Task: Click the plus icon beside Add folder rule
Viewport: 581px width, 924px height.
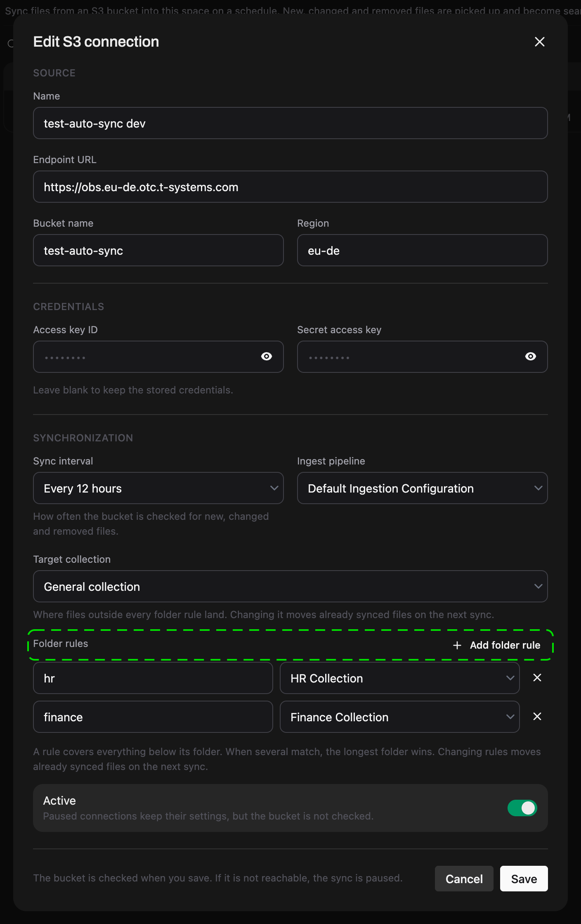Action: point(457,645)
